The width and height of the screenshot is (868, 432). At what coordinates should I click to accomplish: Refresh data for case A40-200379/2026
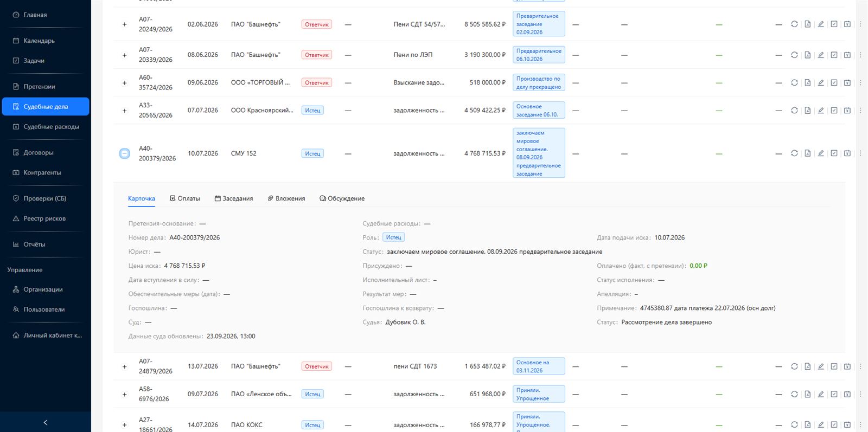(x=794, y=153)
